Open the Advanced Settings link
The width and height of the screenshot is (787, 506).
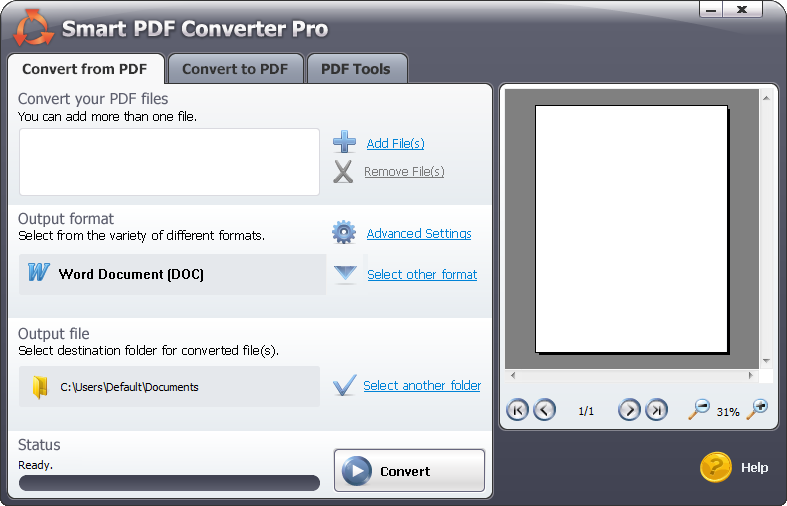[x=419, y=233]
